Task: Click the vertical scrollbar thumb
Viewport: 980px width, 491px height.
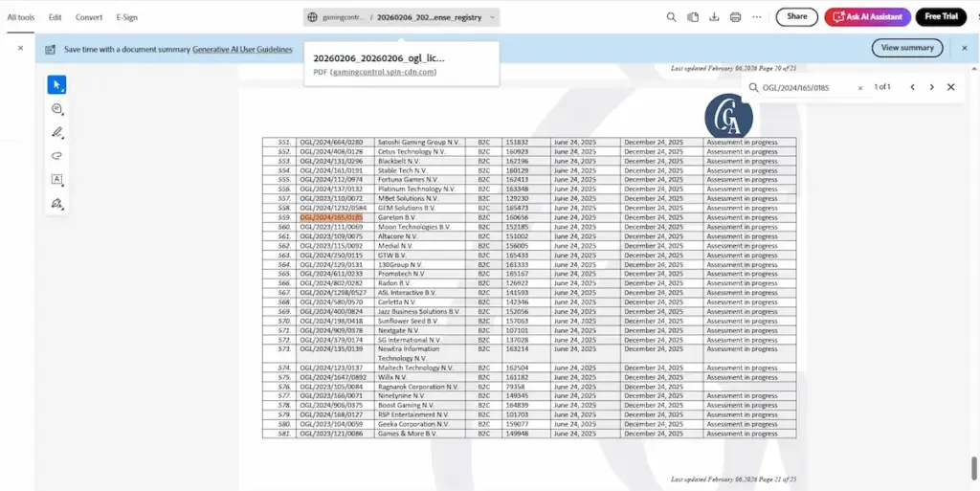Action: pos(973,467)
